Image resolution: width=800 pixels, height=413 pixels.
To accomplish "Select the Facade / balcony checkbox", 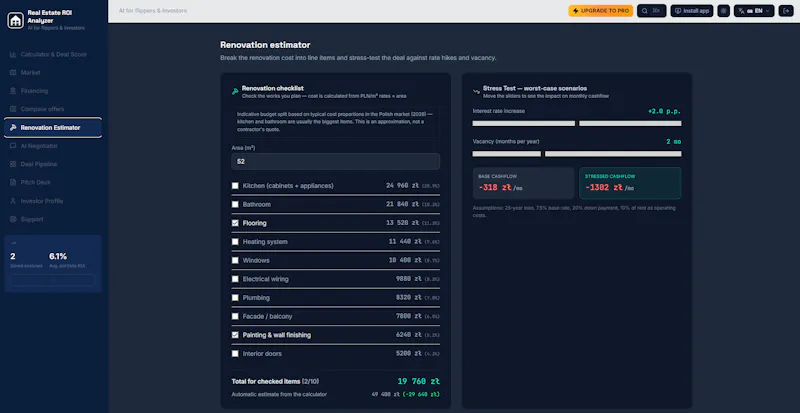I will (235, 316).
